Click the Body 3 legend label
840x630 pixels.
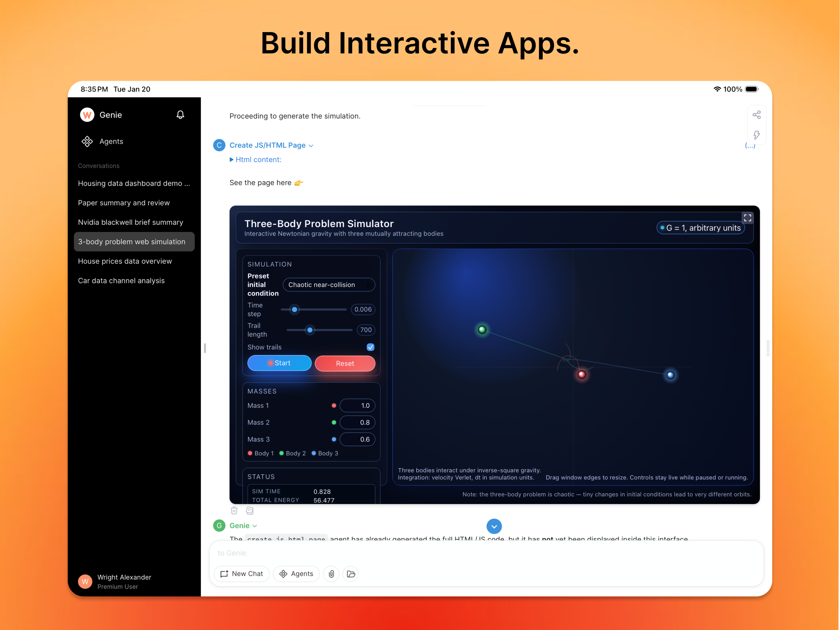(x=328, y=453)
